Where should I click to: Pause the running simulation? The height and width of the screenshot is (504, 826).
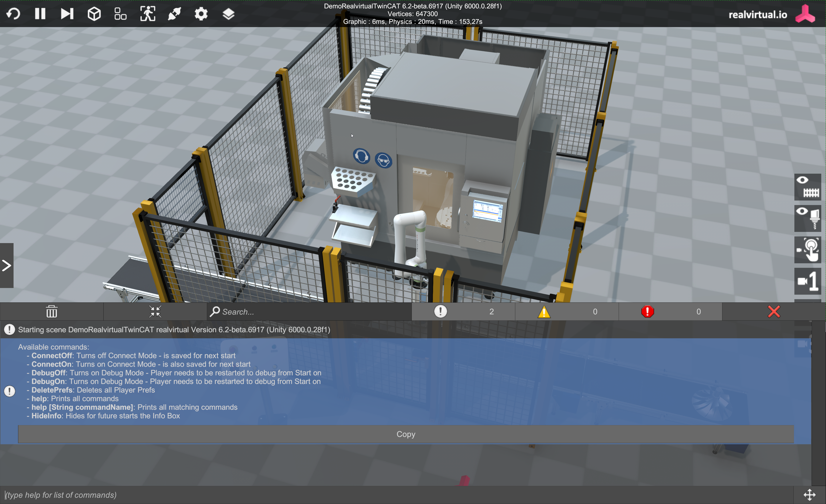pos(40,14)
